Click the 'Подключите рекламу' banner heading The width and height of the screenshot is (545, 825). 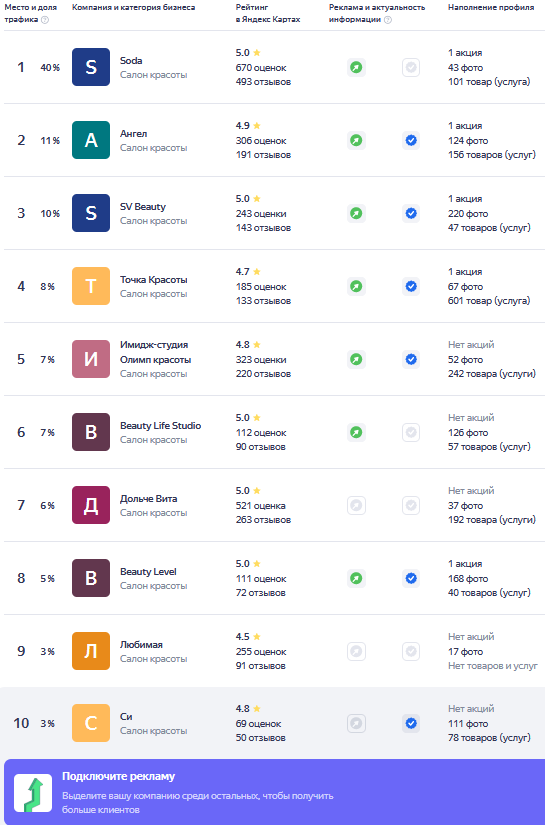[118, 777]
